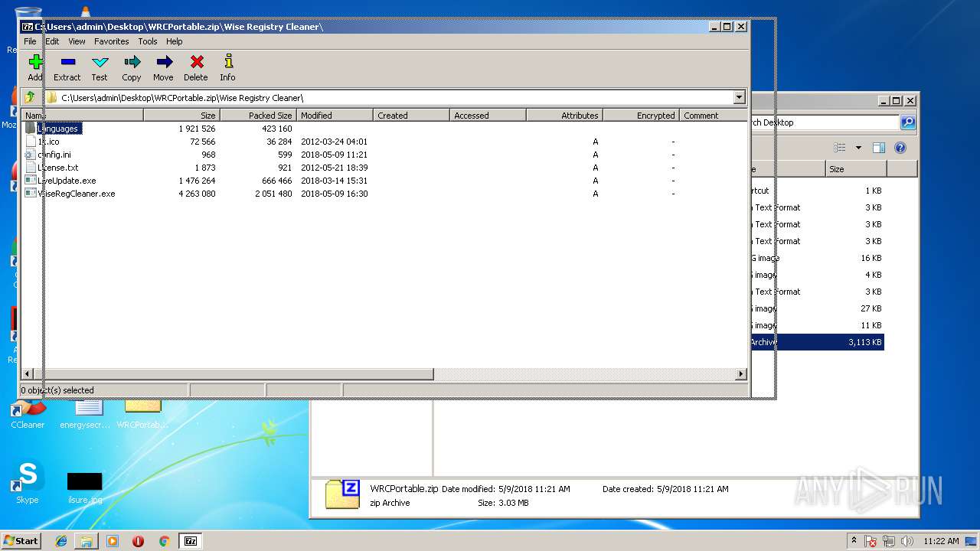Open the CCleaner desktop shortcut
980x551 pixels.
coord(28,415)
